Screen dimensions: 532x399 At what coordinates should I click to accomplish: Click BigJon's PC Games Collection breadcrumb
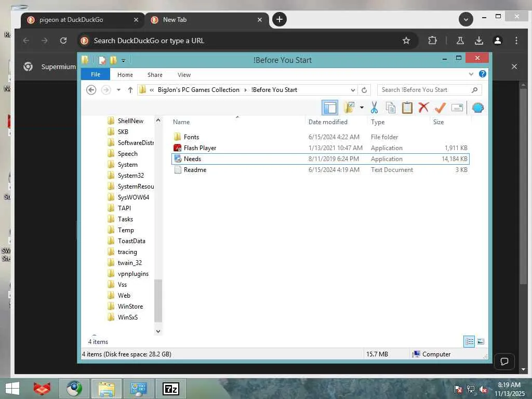pyautogui.click(x=198, y=90)
